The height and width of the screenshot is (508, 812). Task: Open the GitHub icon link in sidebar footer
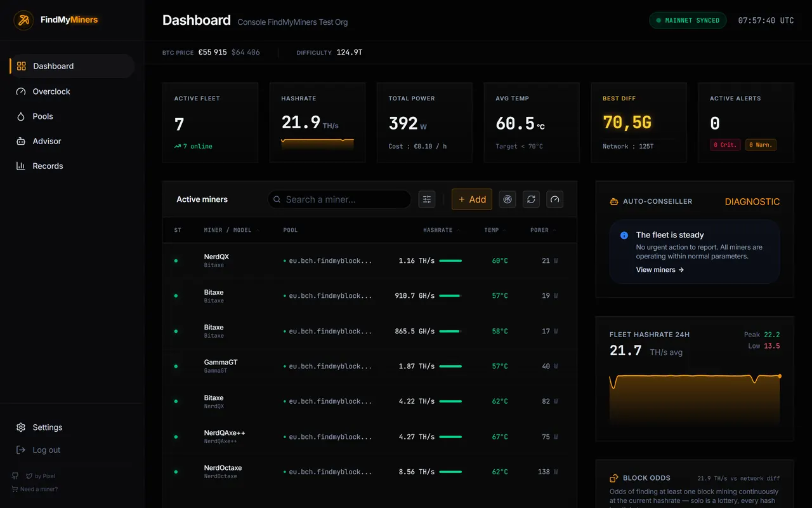[x=15, y=476]
